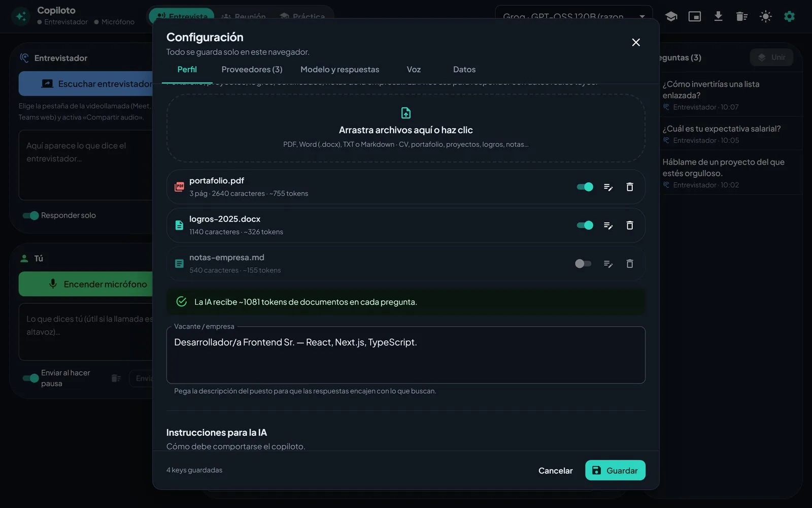Switch to the Reunión mode tab
Viewport: 812px width, 508px height.
244,16
